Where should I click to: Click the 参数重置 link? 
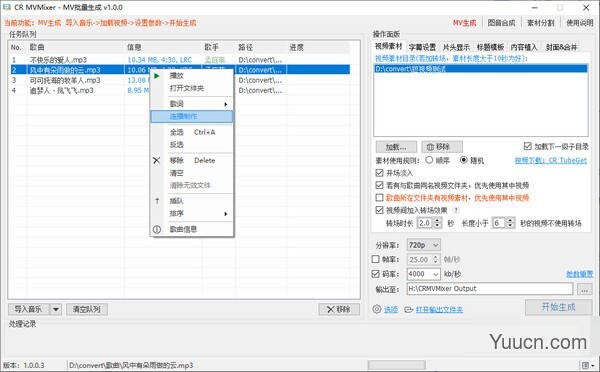[x=580, y=274]
